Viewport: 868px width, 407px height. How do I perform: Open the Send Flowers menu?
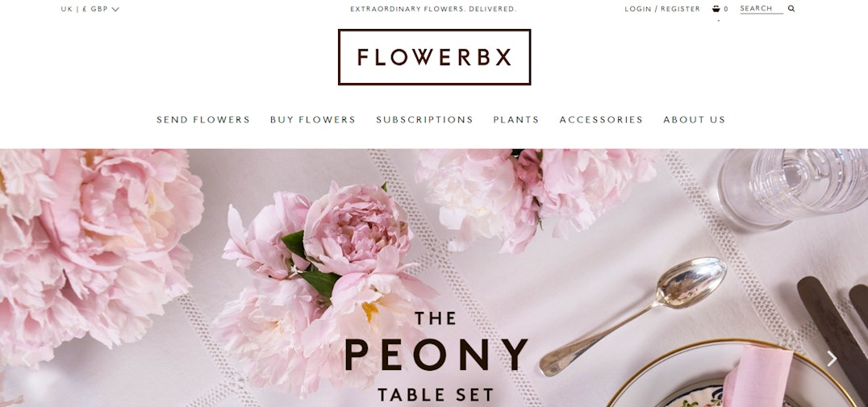tap(203, 119)
